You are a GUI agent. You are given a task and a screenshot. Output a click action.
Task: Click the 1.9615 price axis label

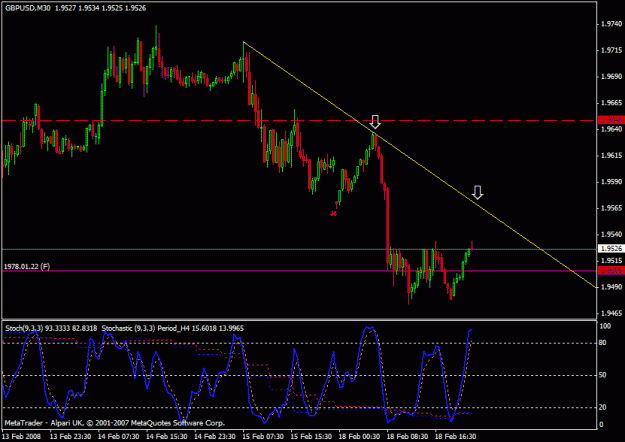pyautogui.click(x=611, y=155)
